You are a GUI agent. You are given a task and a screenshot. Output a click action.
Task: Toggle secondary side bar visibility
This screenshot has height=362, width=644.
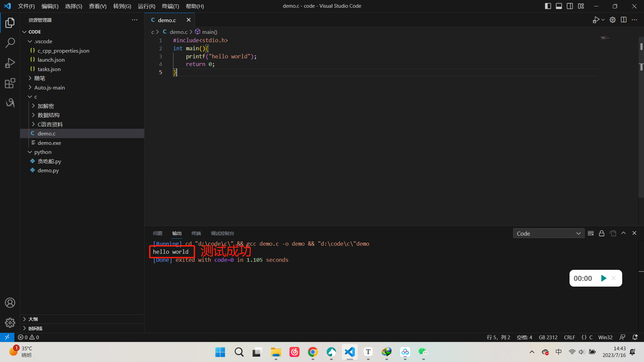tap(570, 6)
